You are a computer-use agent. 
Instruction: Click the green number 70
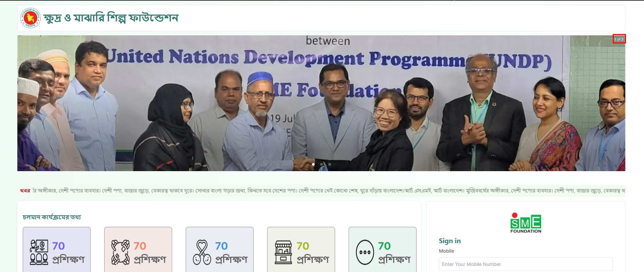(384, 246)
